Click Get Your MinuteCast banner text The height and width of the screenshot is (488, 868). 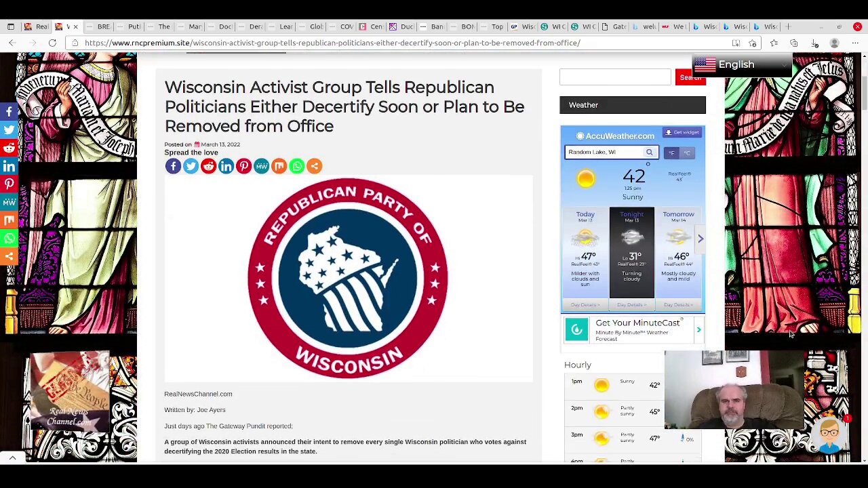click(x=637, y=323)
